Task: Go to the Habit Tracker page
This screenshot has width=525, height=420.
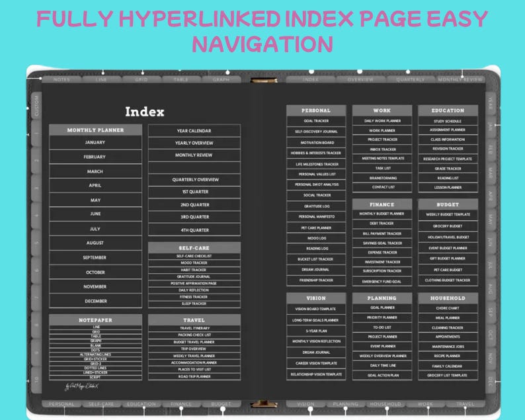Action: (194, 270)
